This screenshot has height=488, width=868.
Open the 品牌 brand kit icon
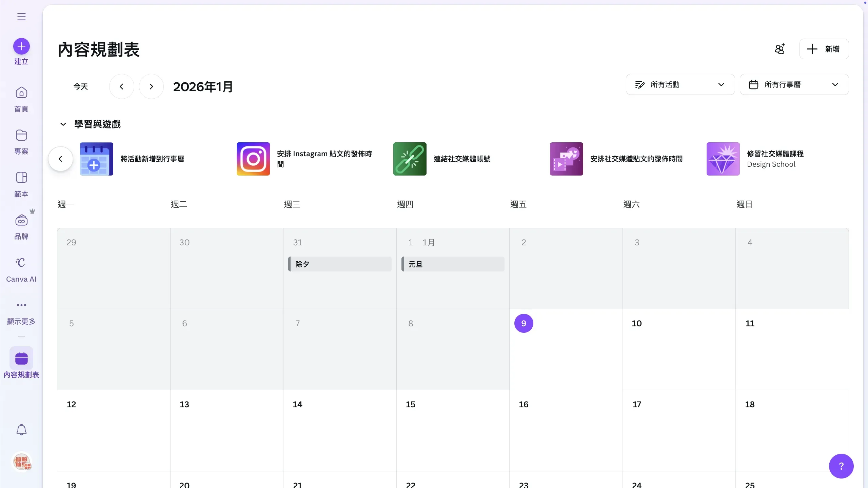coord(21,221)
